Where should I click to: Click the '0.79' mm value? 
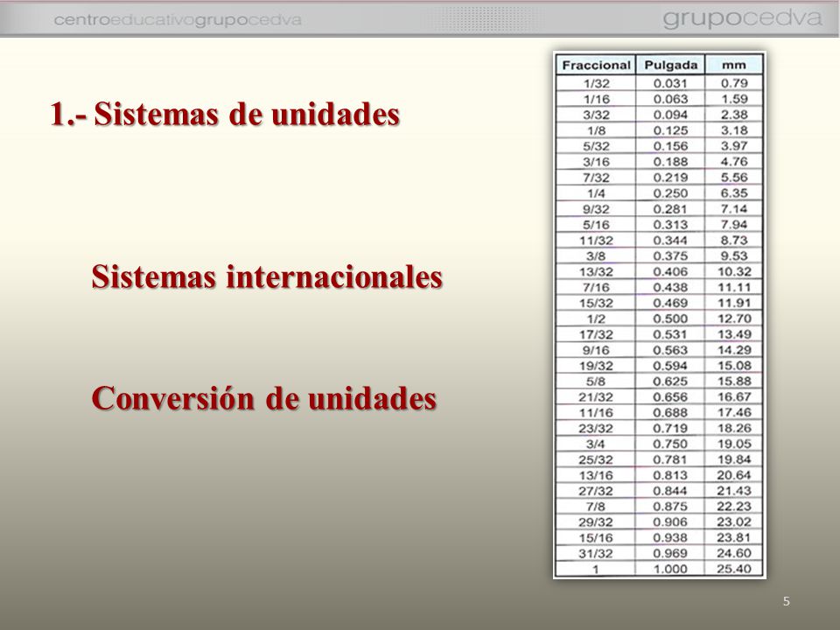(x=734, y=84)
